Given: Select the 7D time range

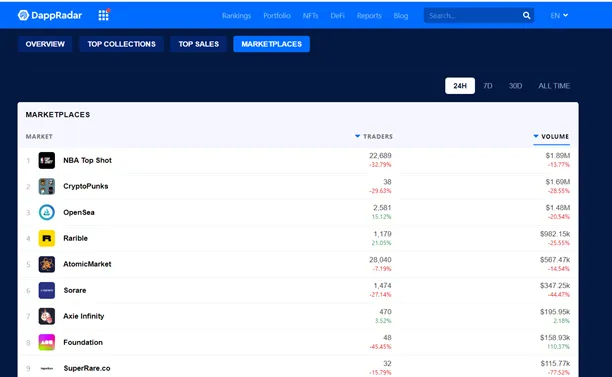Looking at the screenshot, I should 487,85.
